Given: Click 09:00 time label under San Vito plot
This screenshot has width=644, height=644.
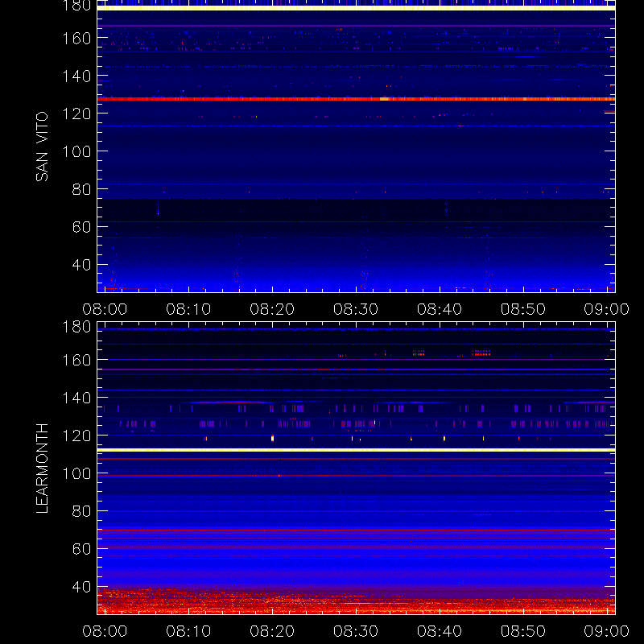Looking at the screenshot, I should coord(607,309).
